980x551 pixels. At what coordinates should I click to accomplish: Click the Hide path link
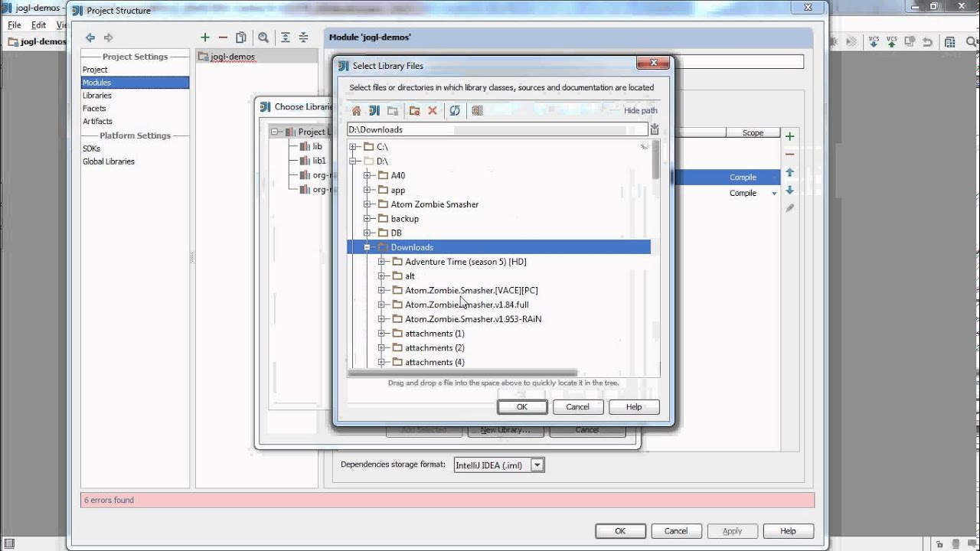[641, 111]
